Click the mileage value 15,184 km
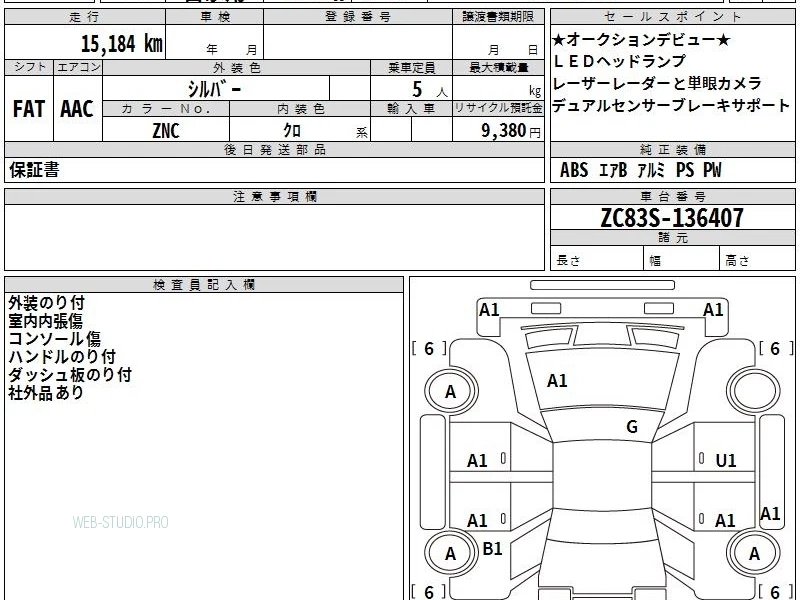This screenshot has height=600, width=800. click(x=121, y=44)
